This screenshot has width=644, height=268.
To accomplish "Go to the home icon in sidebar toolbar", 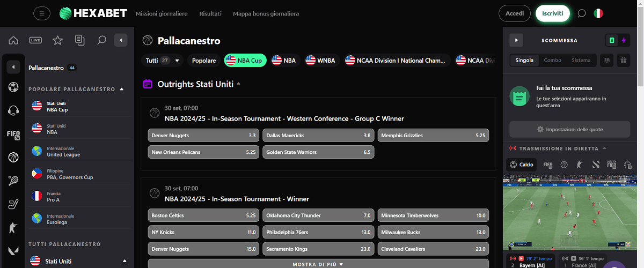I will tap(13, 40).
